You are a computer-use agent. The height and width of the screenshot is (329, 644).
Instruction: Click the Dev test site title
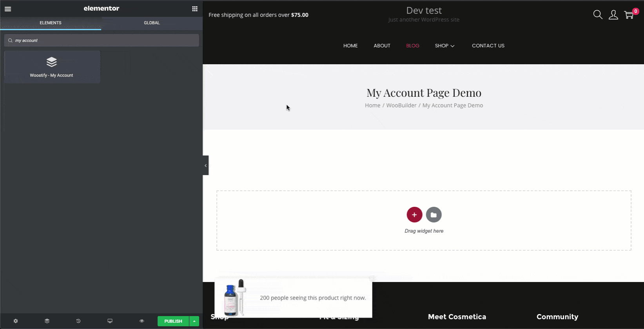pyautogui.click(x=424, y=11)
